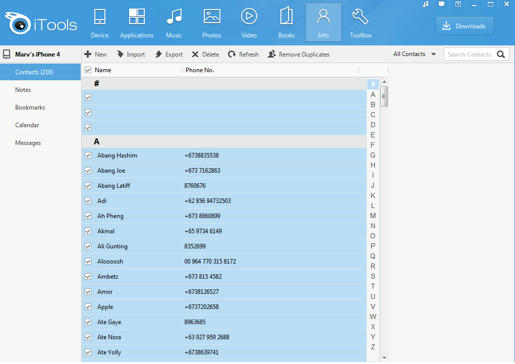Click the iTools eye logo

pos(18,23)
